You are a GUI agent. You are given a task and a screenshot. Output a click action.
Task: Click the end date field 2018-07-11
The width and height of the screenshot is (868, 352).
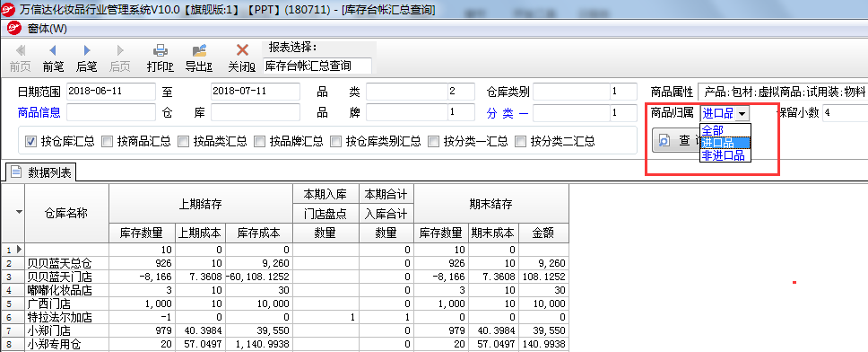click(x=256, y=92)
